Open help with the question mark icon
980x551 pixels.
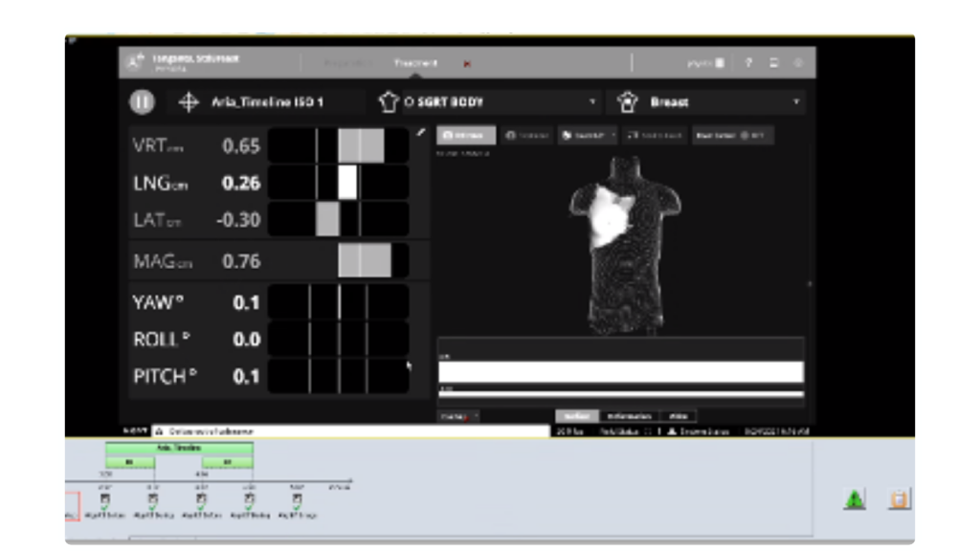coord(748,63)
